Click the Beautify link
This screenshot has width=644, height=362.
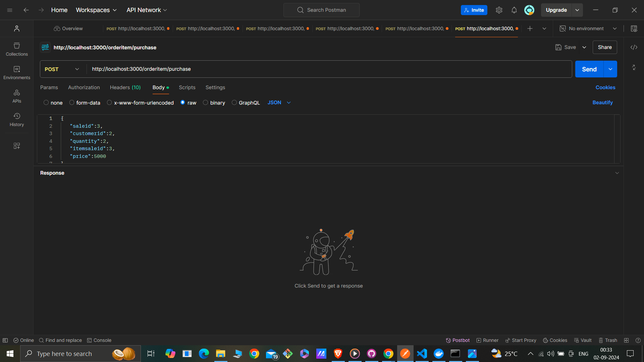(602, 103)
